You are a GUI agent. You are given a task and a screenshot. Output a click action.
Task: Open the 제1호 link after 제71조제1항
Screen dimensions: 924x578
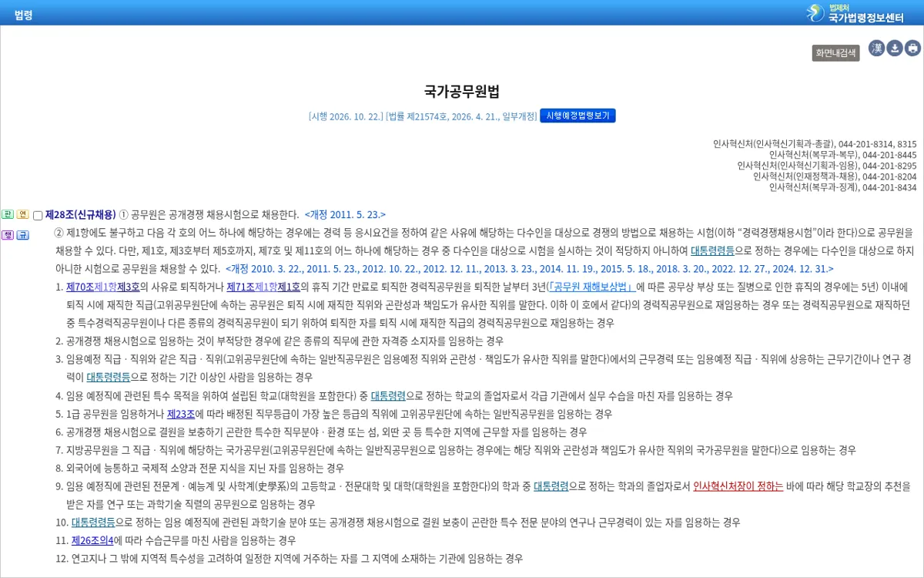click(289, 287)
